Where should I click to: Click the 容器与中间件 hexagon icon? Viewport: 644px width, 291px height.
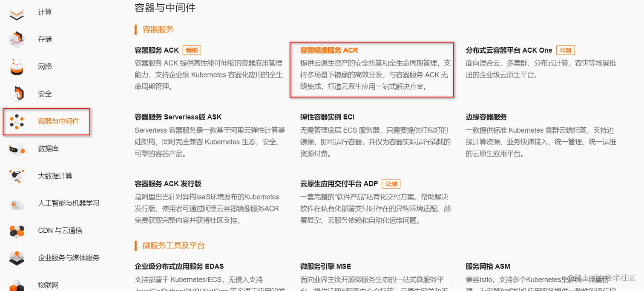coord(17,122)
